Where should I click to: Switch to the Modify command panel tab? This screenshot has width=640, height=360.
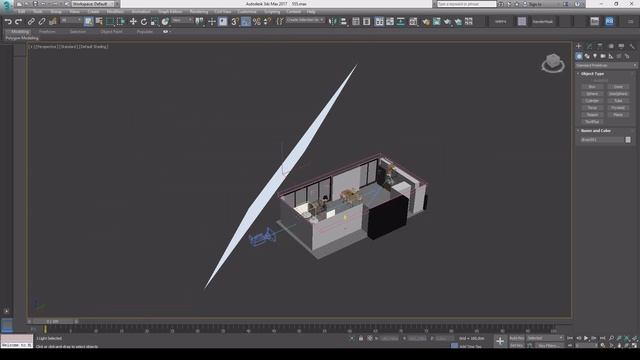click(x=589, y=46)
